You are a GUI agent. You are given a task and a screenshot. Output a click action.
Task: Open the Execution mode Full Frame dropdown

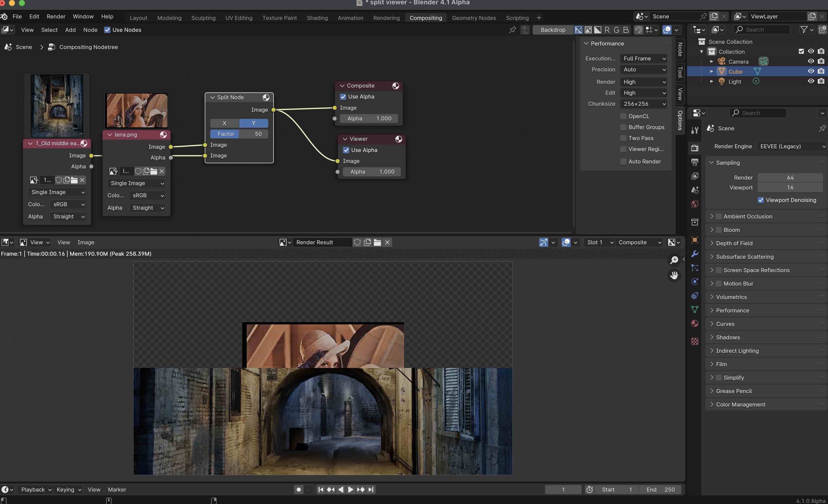pos(644,58)
